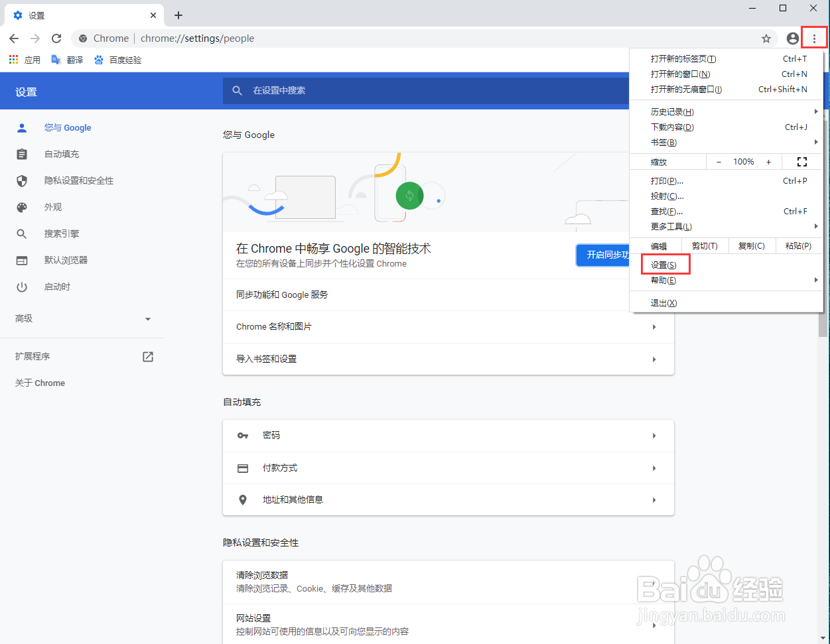Expand 书签(B) submenu
The height and width of the screenshot is (644, 830).
point(726,143)
